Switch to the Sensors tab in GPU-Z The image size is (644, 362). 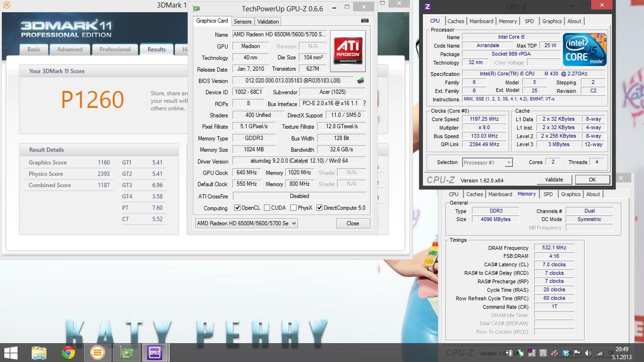point(243,22)
